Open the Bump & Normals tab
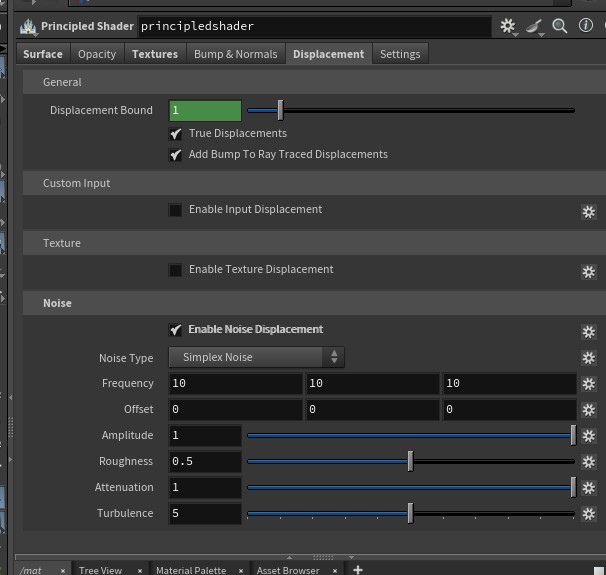This screenshot has width=606, height=575. click(x=235, y=54)
